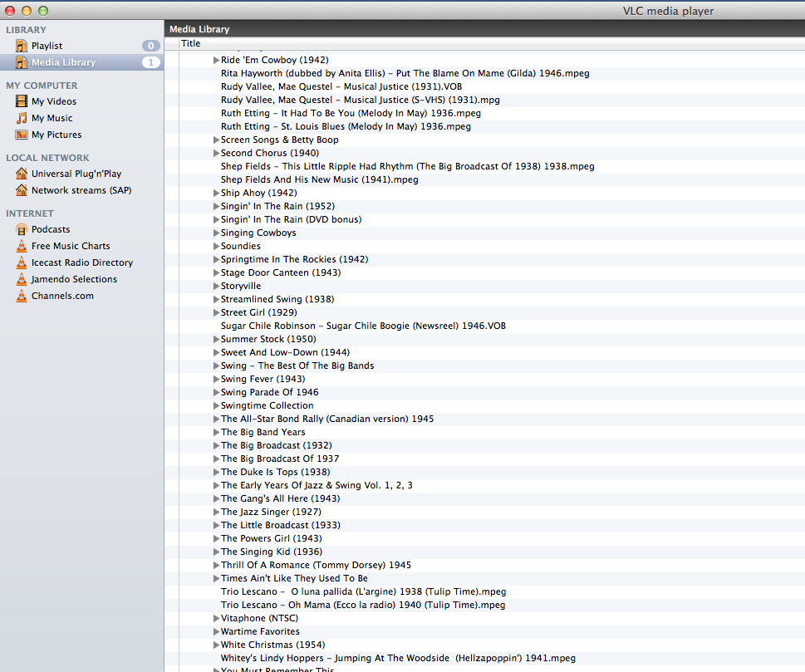Click the yellow minimize window button
Screen dimensions: 805x672
(x=27, y=10)
